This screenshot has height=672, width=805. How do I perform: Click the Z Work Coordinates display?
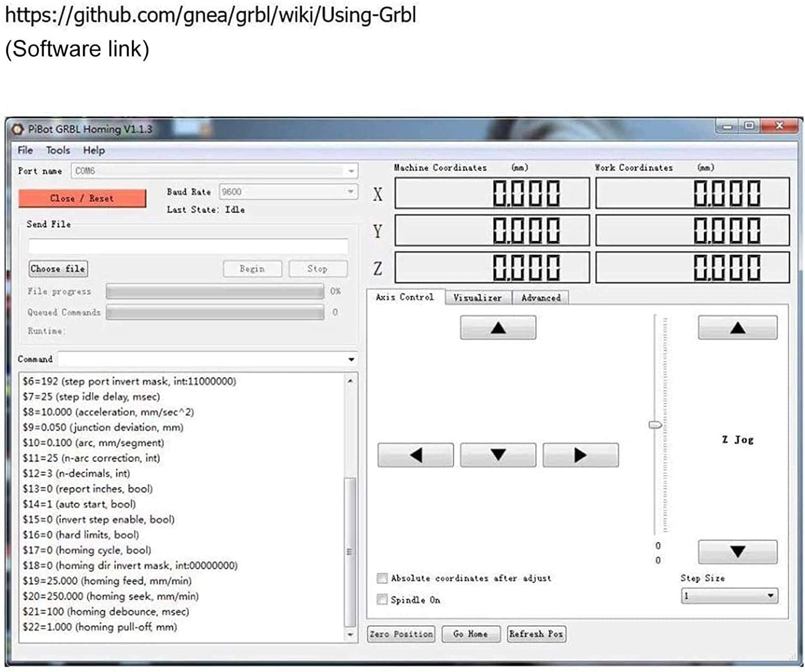point(693,268)
